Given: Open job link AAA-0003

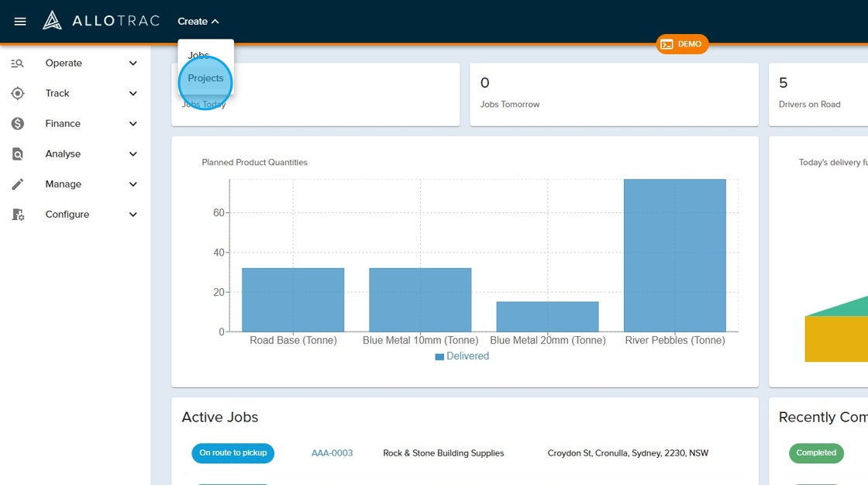Looking at the screenshot, I should coord(332,453).
